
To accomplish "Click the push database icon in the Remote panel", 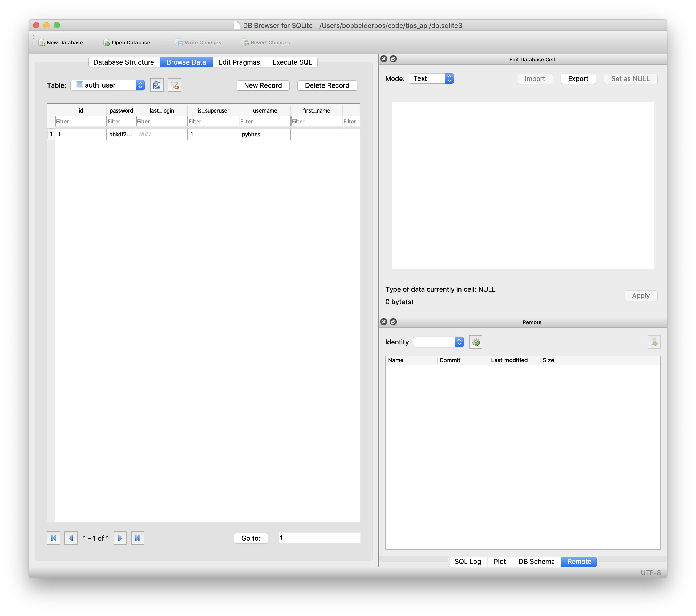I will pyautogui.click(x=654, y=342).
